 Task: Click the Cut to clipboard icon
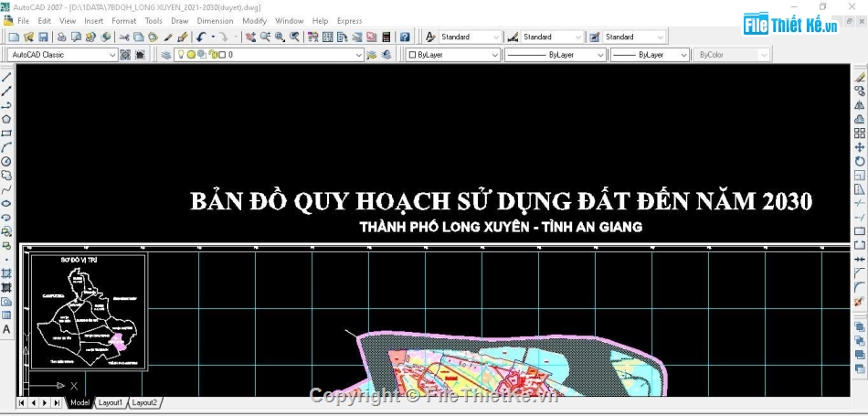click(124, 37)
